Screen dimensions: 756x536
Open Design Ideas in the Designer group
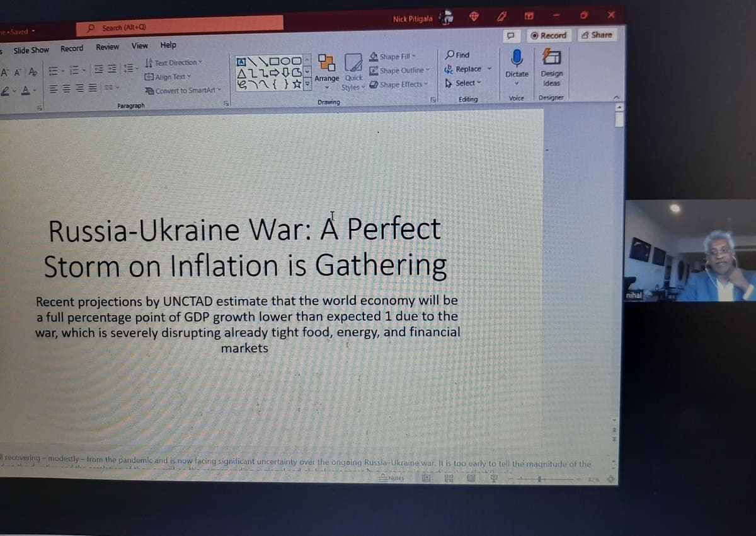click(x=551, y=68)
